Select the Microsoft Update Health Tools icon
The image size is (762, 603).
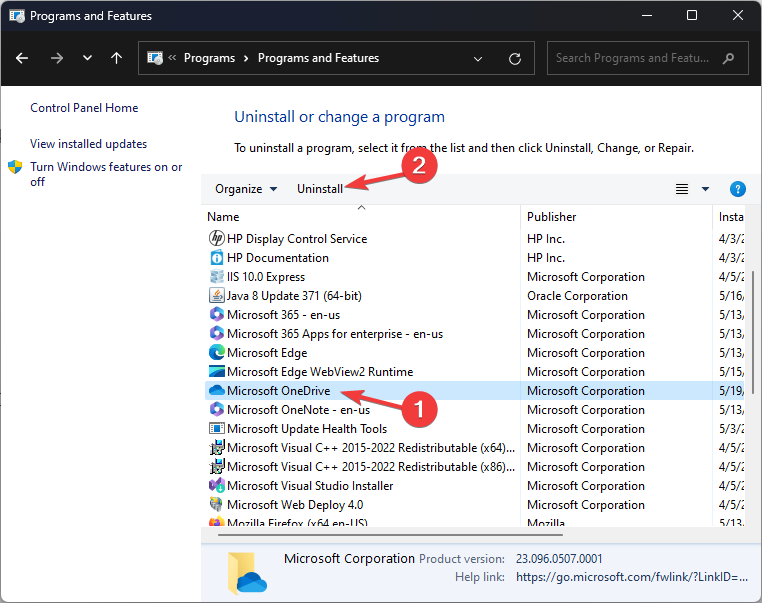216,429
